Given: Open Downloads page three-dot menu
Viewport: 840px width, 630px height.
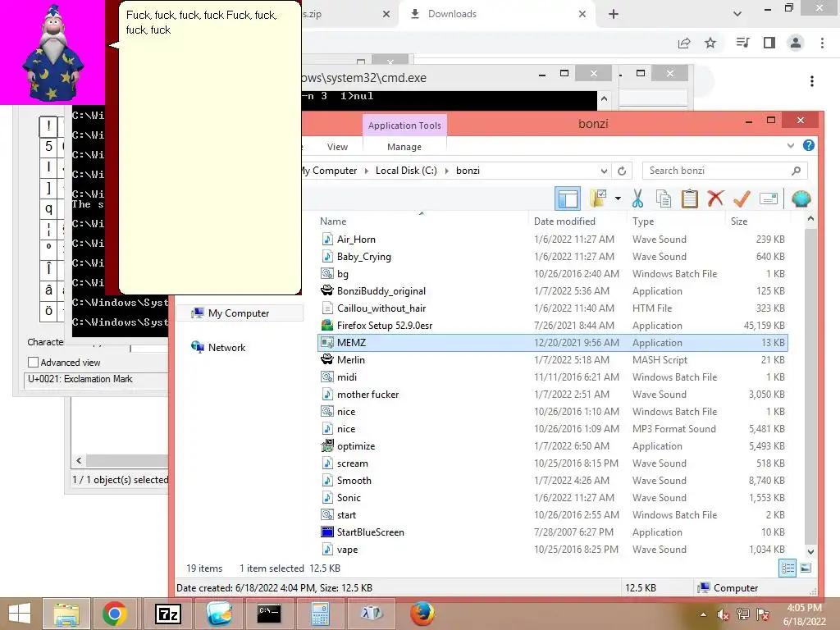Looking at the screenshot, I should pos(812,81).
